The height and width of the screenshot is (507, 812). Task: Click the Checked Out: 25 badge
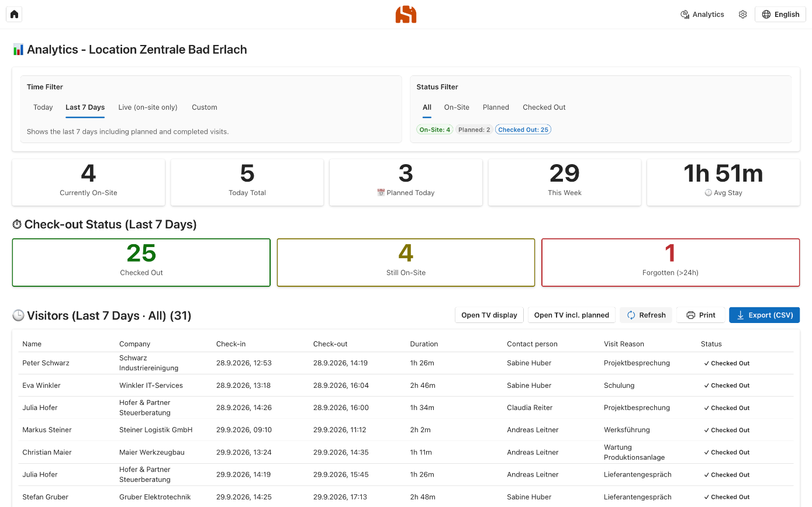[523, 130]
